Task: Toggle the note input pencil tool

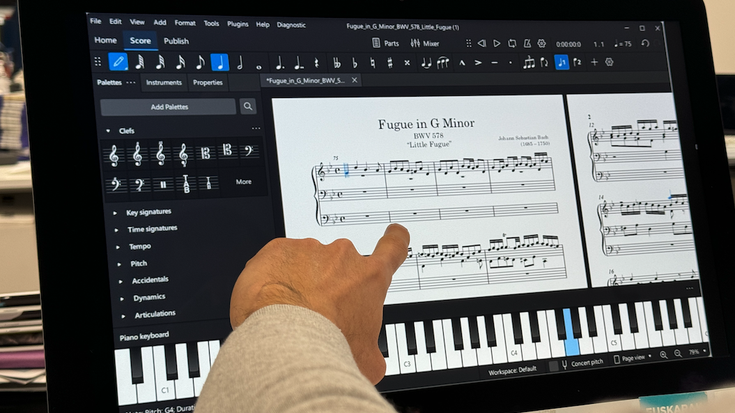Action: 118,62
